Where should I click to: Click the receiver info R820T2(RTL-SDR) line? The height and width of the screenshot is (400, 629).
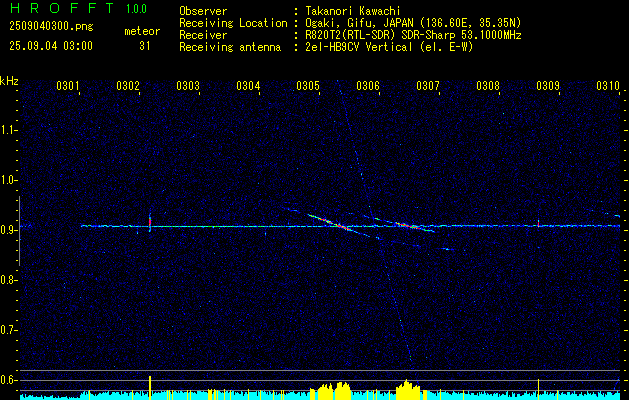(x=414, y=35)
